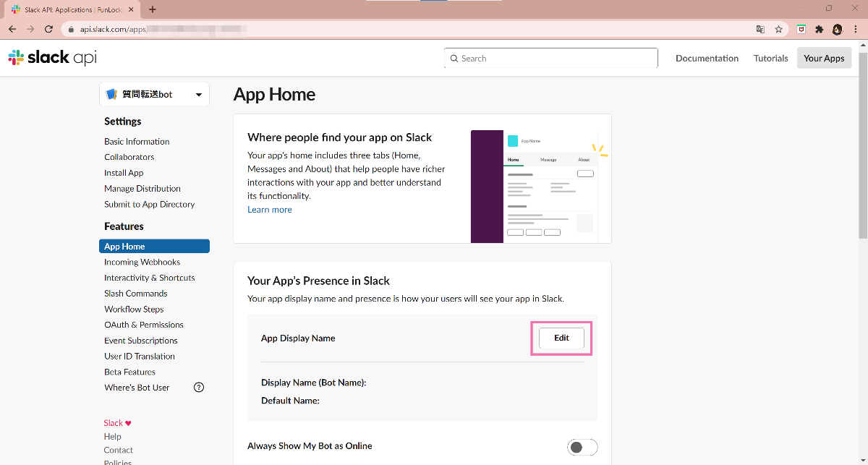Click the padlock site info icon
The height and width of the screenshot is (465, 868).
[71, 30]
